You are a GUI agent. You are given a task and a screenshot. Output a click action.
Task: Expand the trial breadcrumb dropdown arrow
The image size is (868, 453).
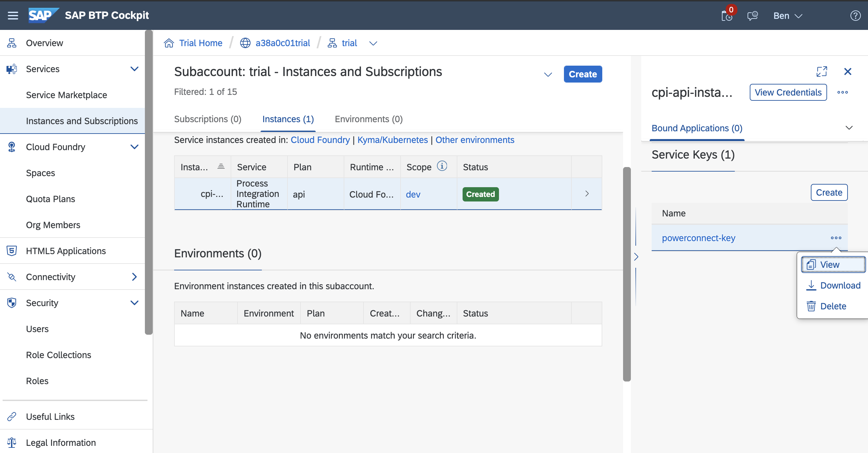point(373,44)
